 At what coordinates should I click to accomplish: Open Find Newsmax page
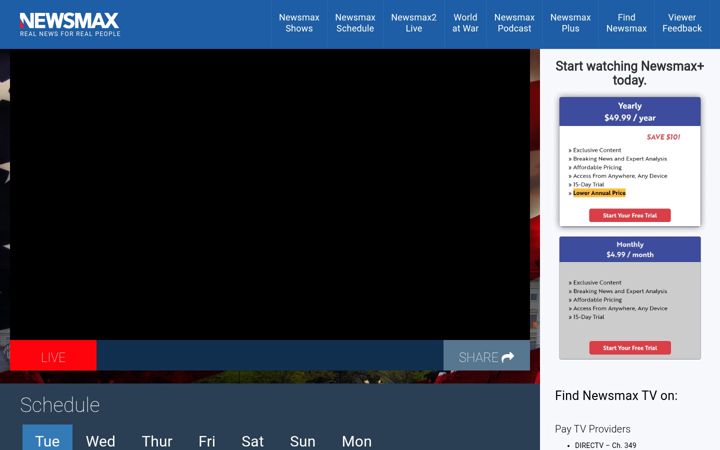point(626,23)
